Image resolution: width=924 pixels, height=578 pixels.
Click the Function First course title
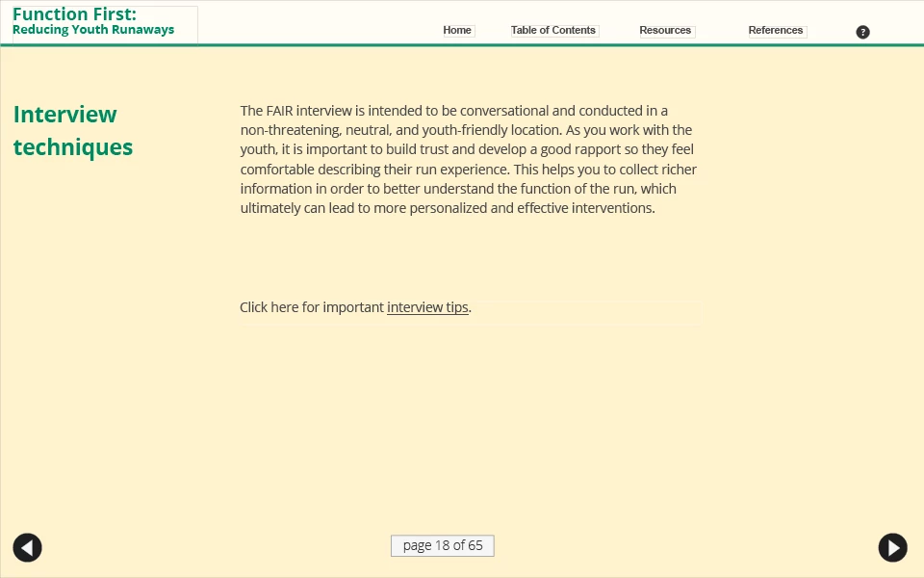click(x=75, y=14)
